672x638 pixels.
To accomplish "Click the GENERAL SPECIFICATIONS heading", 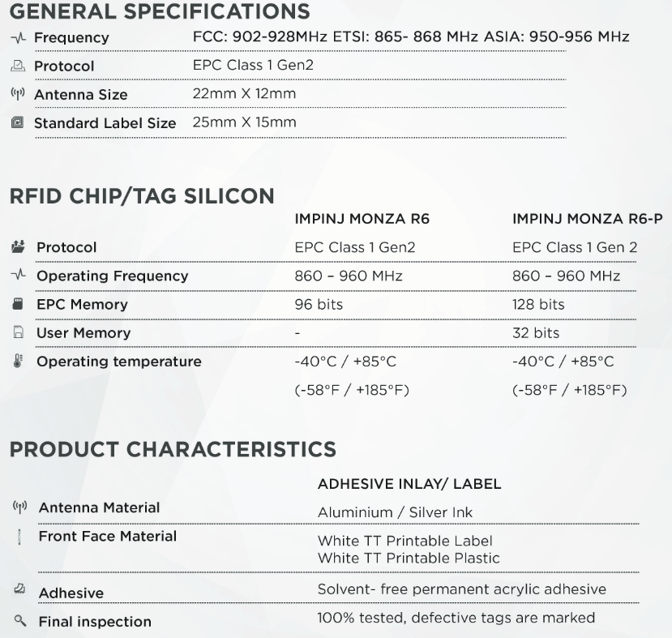I will [160, 11].
